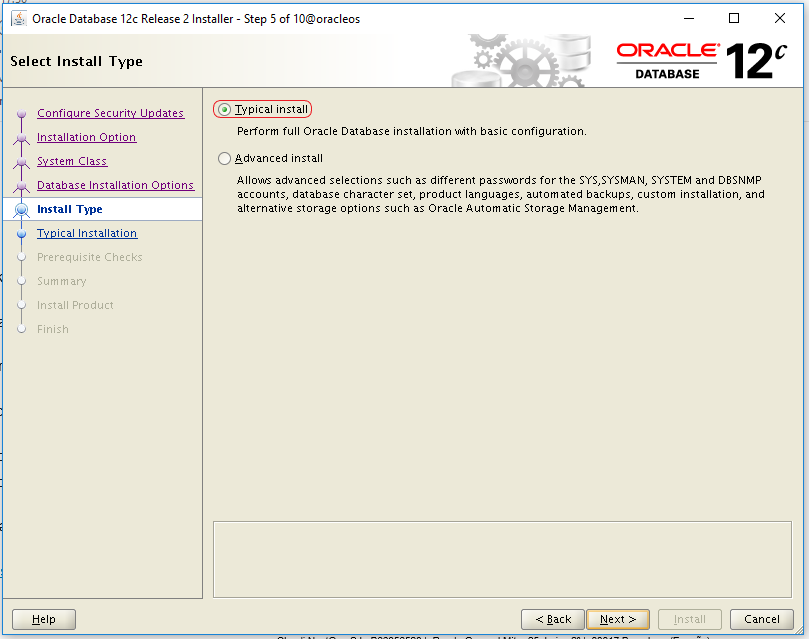The width and height of the screenshot is (809, 639).
Task: Click the Next button
Action: 618,619
